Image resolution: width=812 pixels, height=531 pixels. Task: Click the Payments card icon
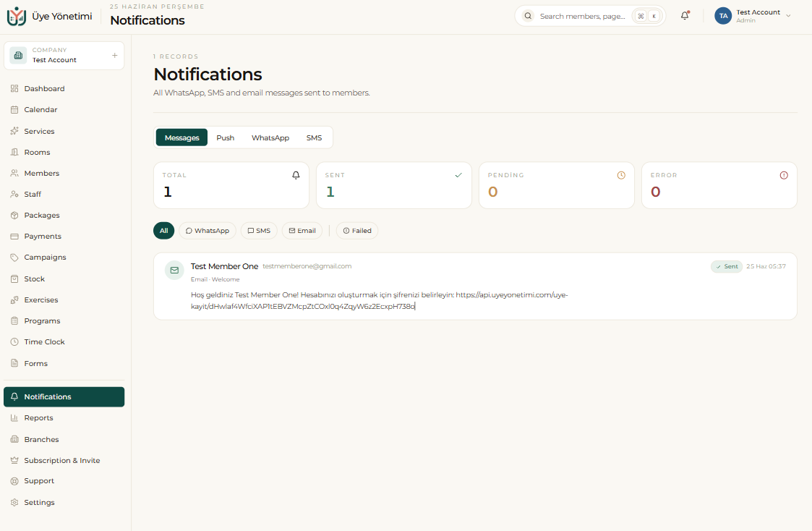(x=14, y=237)
